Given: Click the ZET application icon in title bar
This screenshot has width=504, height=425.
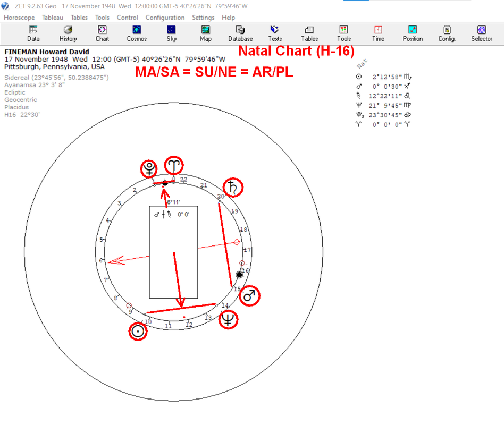Looking at the screenshot, I should 5,6.
